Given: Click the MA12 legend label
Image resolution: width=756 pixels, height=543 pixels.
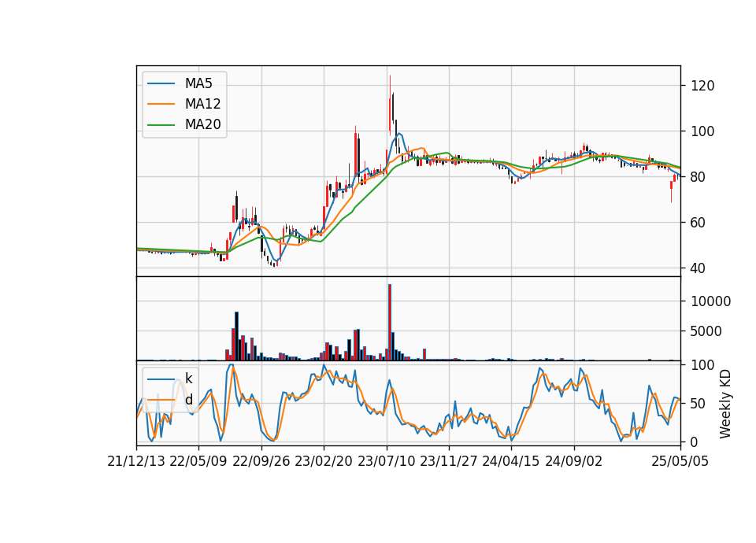Looking at the screenshot, I should click(x=202, y=104).
